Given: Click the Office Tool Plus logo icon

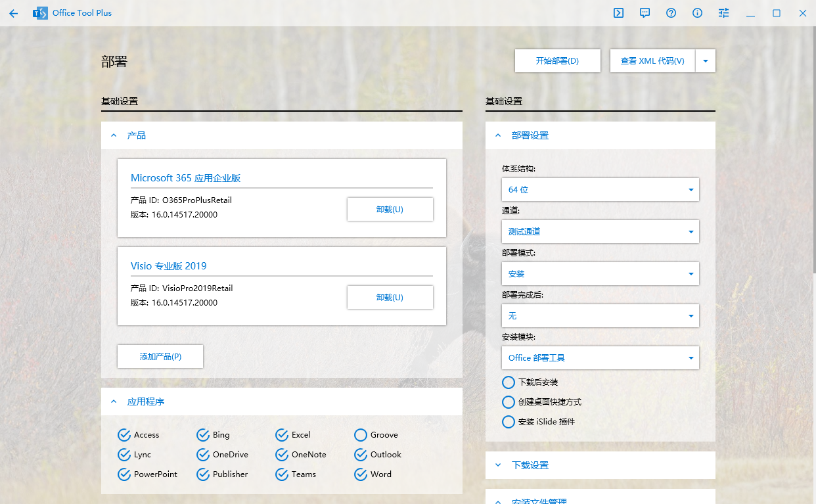Looking at the screenshot, I should click(40, 13).
